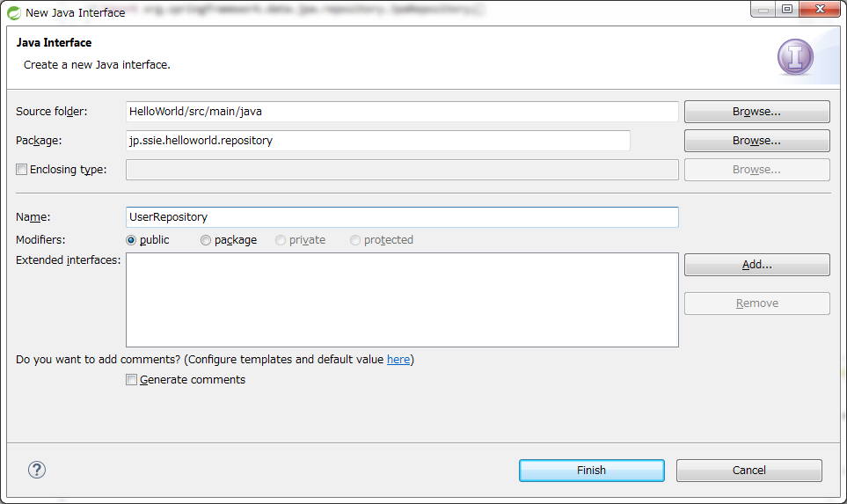The width and height of the screenshot is (847, 504).
Task: Minimize the New Java Interface window
Action: [763, 10]
